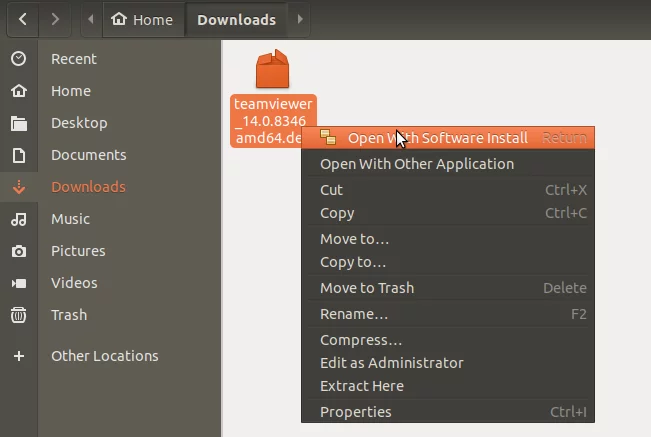The width and height of the screenshot is (651, 437).
Task: Choose Compress… from the context menu
Action: (x=448, y=340)
